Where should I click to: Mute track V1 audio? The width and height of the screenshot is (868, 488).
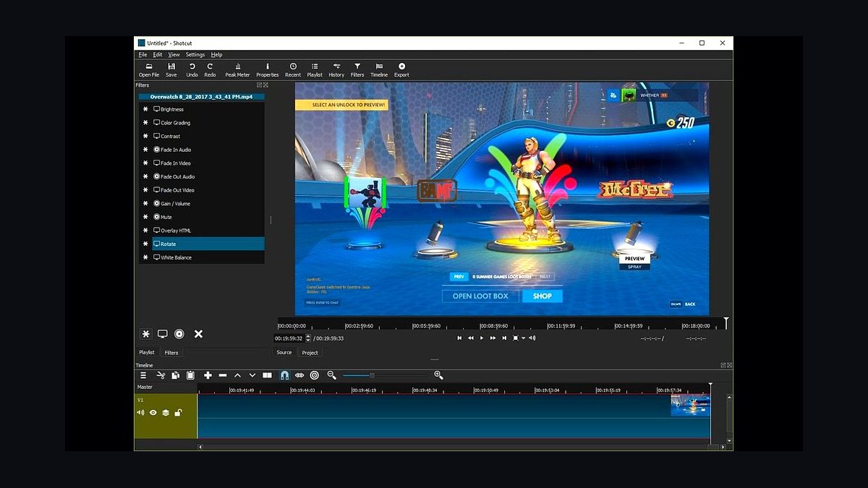click(x=140, y=413)
